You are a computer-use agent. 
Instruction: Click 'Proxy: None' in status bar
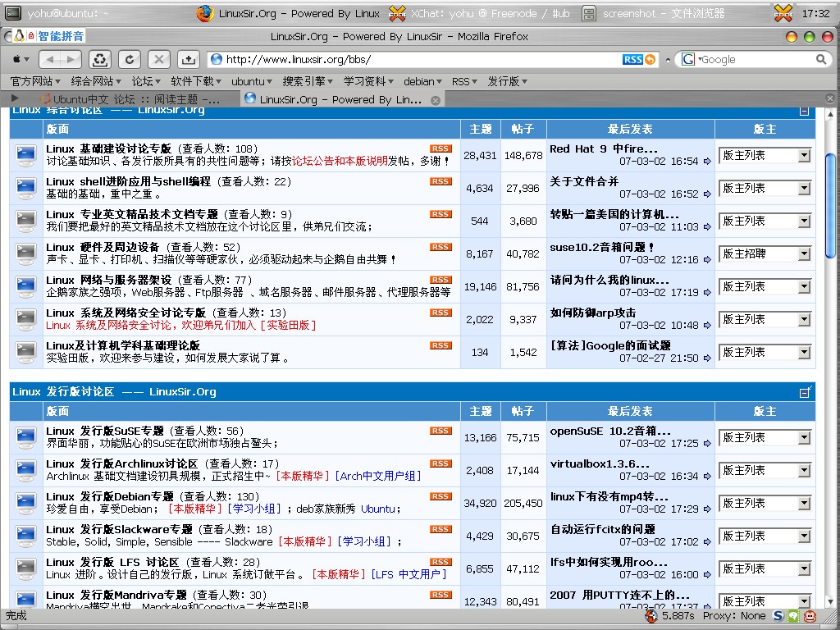734,616
